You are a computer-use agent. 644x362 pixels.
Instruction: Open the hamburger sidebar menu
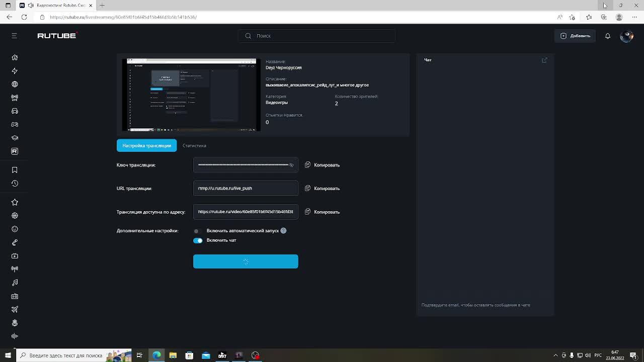(x=14, y=36)
